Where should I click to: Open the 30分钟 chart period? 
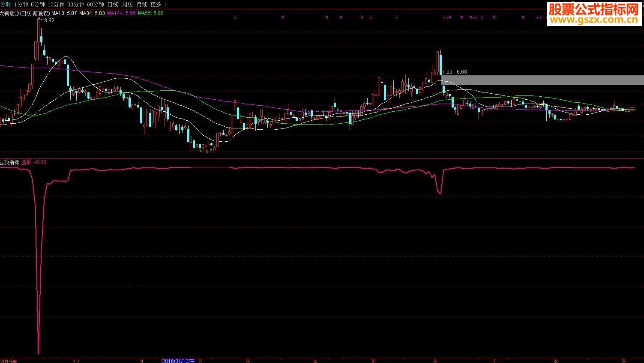(75, 4)
